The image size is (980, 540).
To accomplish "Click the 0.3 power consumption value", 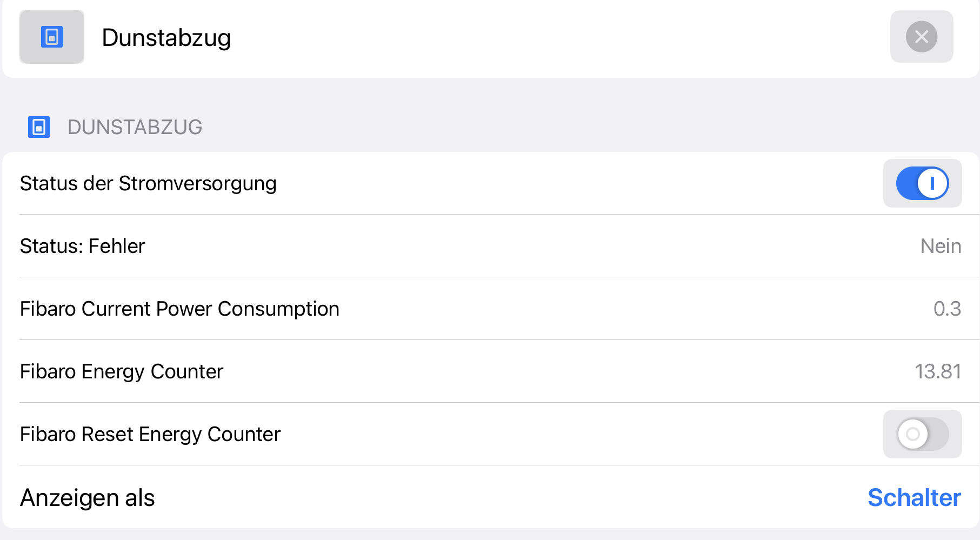I will (x=947, y=309).
